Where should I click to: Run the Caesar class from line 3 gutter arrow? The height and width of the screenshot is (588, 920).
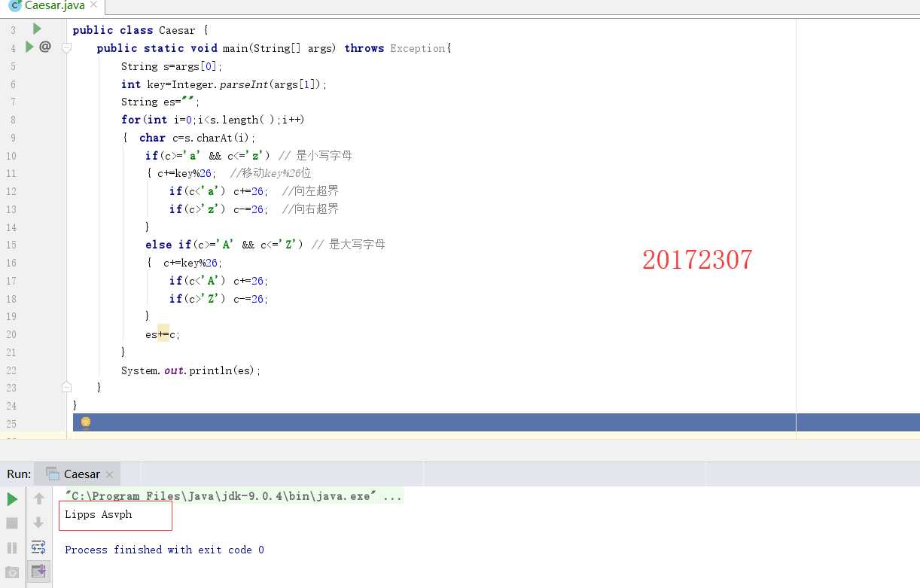tap(36, 29)
